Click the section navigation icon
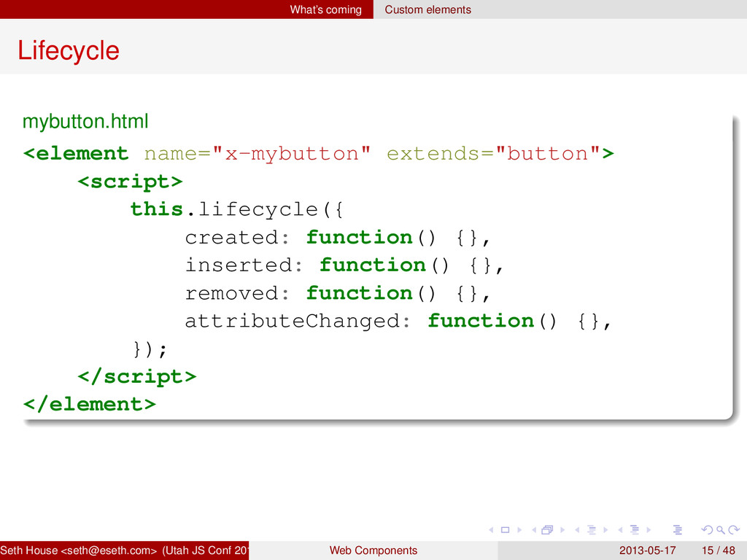Viewport: 747px width, 560px height. [635, 529]
